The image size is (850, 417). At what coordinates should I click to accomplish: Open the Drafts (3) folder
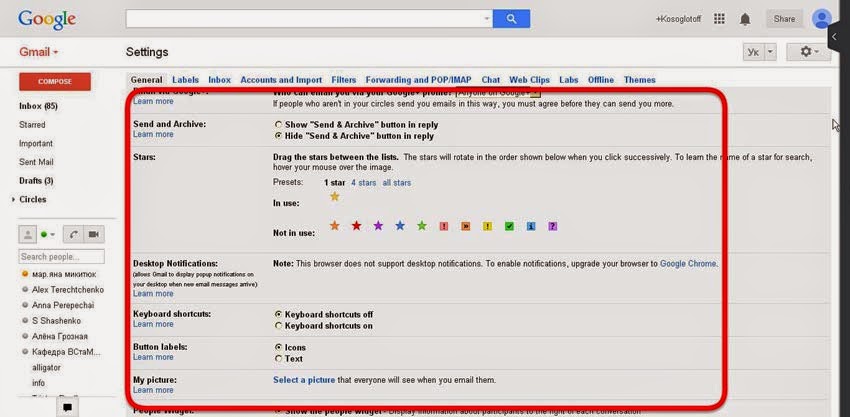(36, 181)
